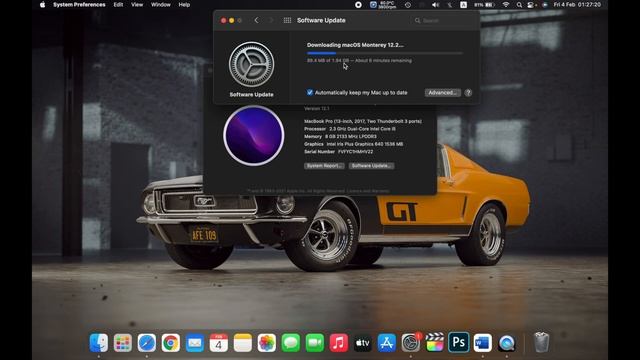The width and height of the screenshot is (640, 360).
Task: Click the Memory 8 GB line
Action: [x=340, y=136]
